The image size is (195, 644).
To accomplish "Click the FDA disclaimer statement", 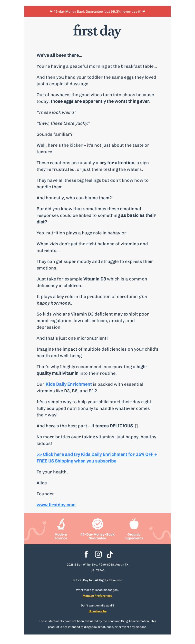I will point(97,624).
